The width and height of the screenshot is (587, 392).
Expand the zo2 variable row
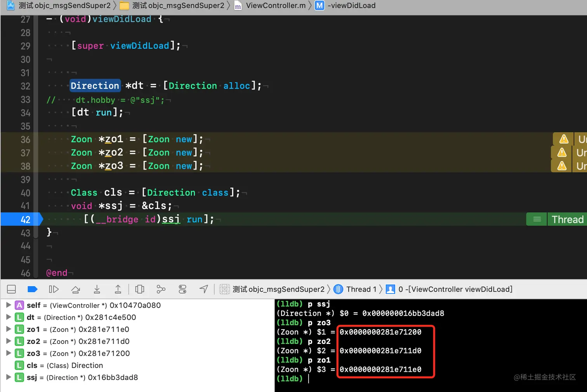pos(8,341)
